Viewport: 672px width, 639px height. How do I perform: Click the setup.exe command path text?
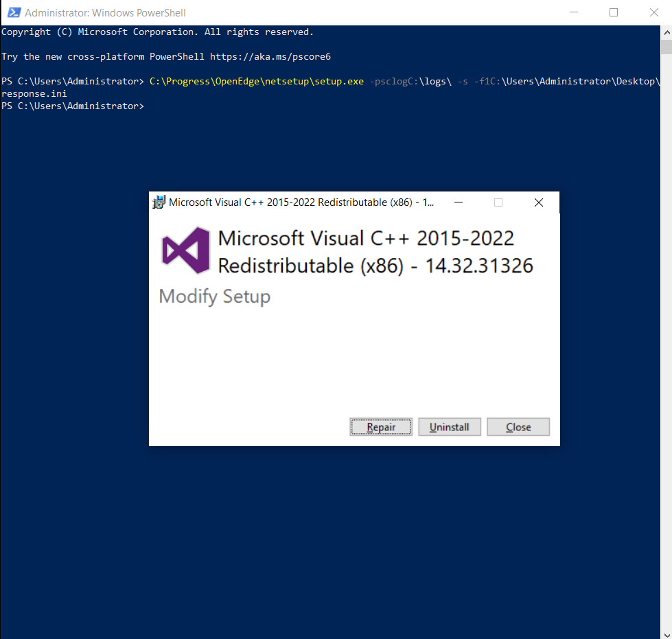(256, 81)
